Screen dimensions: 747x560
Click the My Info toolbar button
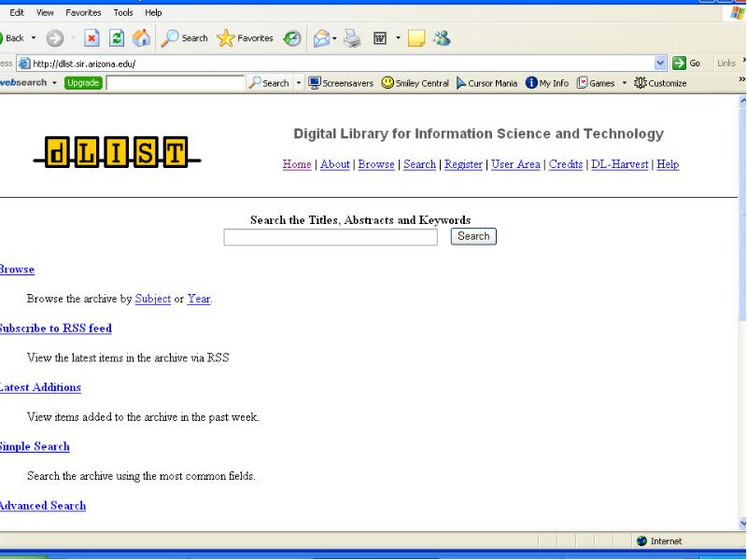547,83
